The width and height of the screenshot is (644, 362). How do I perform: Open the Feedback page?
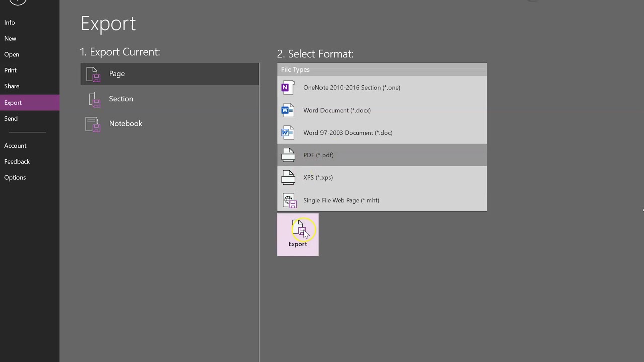point(30,161)
